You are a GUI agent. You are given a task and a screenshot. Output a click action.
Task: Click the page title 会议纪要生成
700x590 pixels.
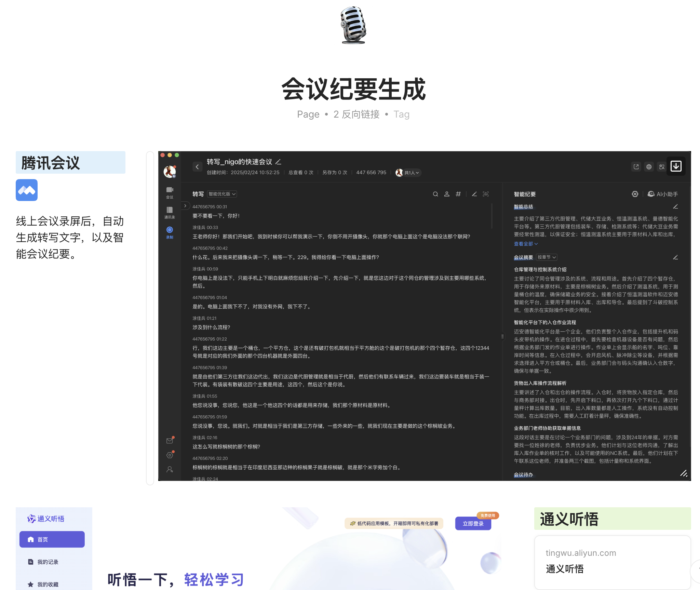click(x=353, y=89)
